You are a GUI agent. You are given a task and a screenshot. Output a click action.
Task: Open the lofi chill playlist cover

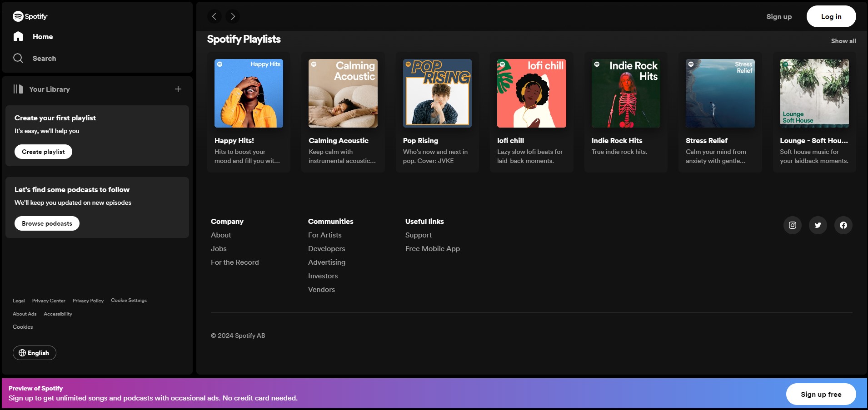pyautogui.click(x=532, y=93)
